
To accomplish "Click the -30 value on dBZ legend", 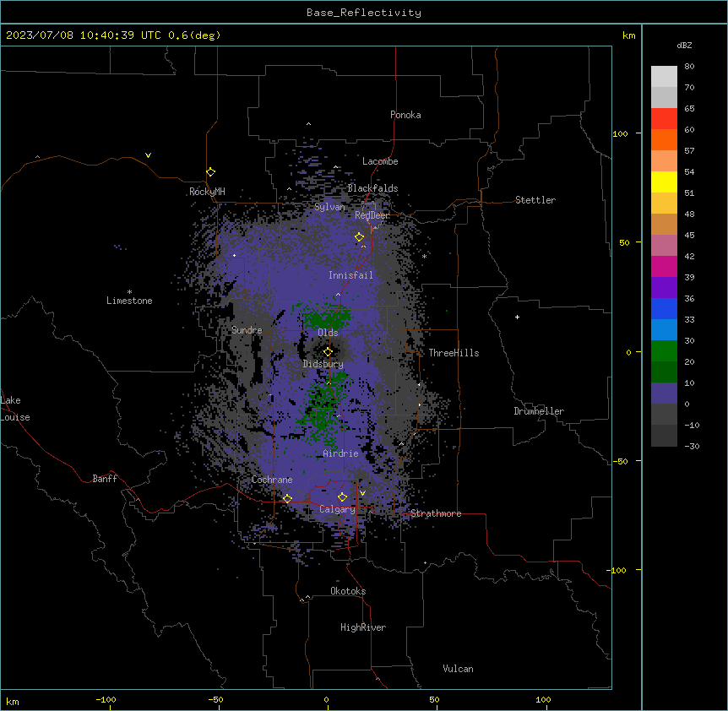I will [692, 446].
